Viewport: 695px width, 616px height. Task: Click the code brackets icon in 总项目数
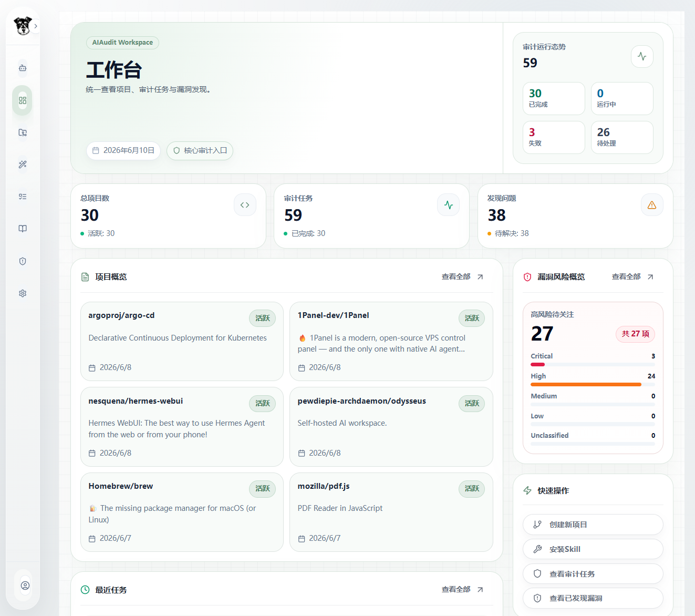245,205
